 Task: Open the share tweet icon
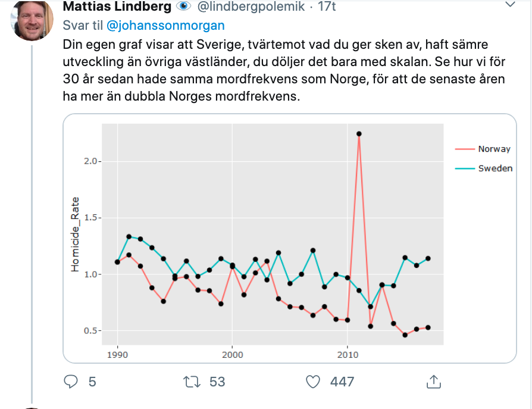point(434,381)
